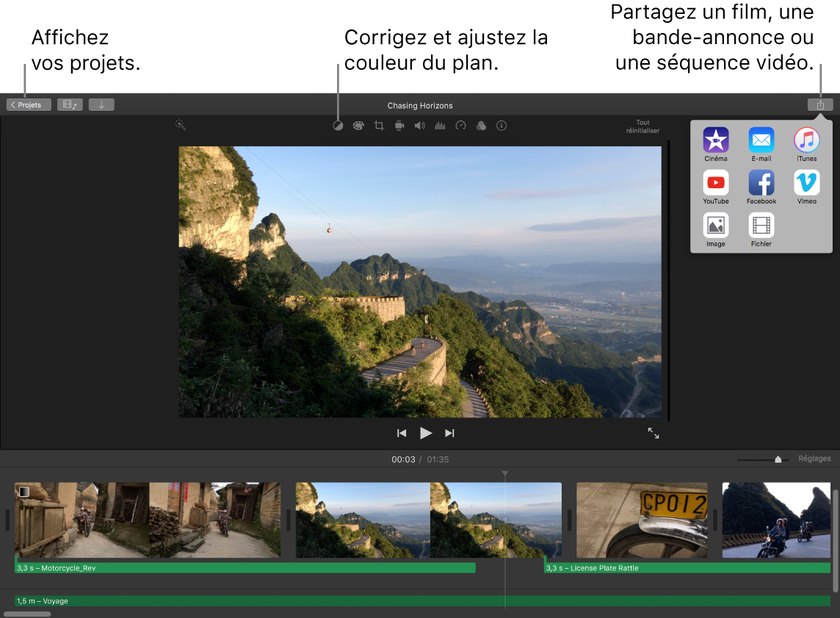Open the color balance tool

click(x=337, y=125)
